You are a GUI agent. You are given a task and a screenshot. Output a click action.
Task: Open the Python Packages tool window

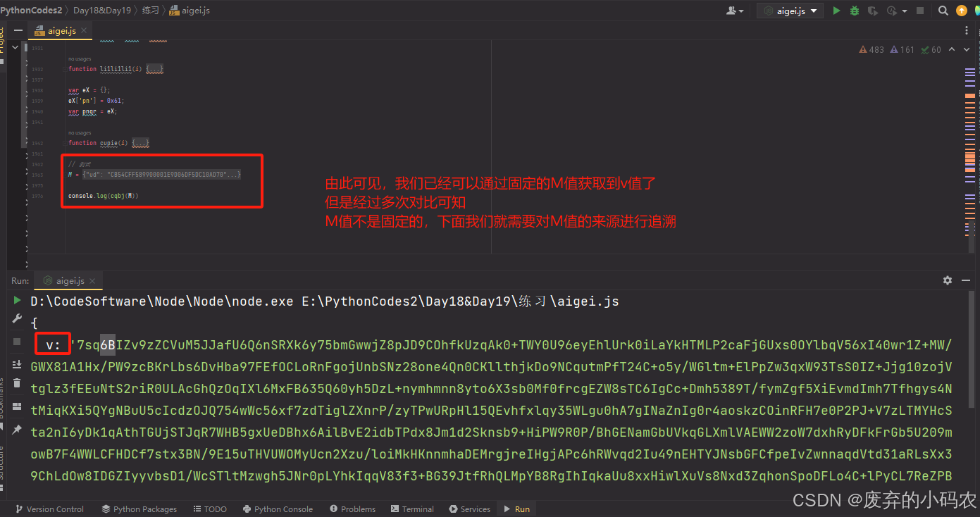pos(139,509)
